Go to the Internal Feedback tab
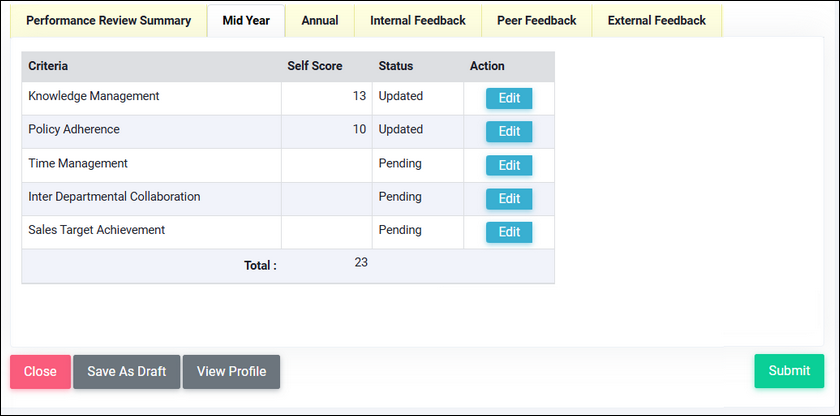This screenshot has width=840, height=416. (x=417, y=21)
